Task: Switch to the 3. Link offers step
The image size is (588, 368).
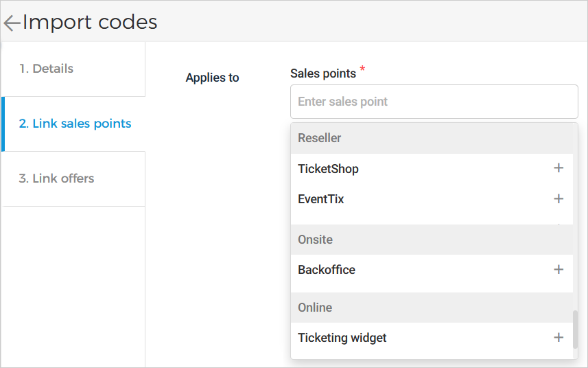Action: (56, 179)
